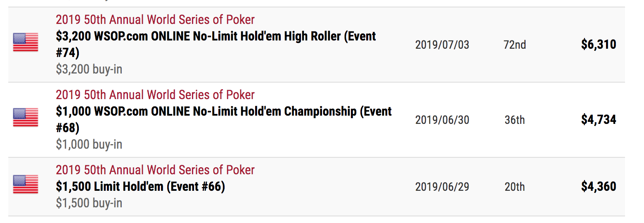Click the $1,500 buy-in text
Viewport: 644px width, 223px height.
89,203
